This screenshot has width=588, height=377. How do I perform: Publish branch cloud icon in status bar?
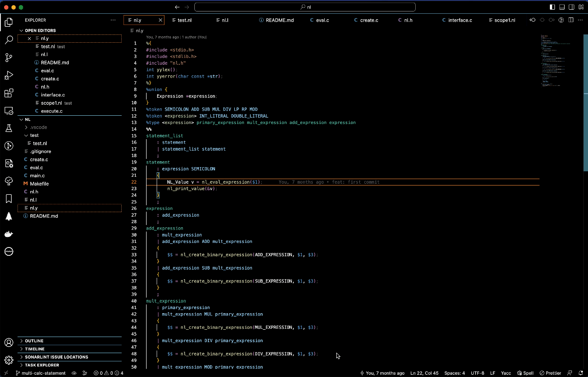[x=74, y=373]
